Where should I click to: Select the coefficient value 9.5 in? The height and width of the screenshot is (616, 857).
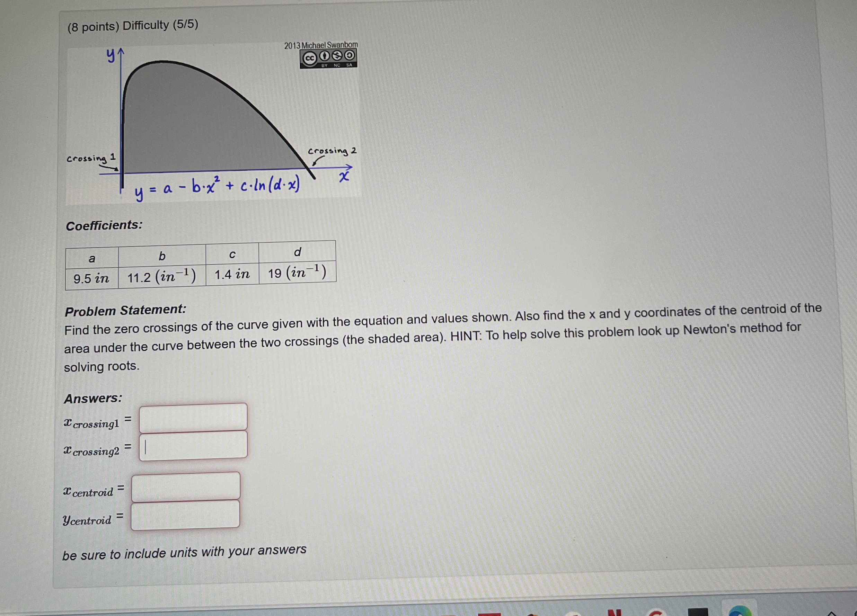(x=91, y=279)
